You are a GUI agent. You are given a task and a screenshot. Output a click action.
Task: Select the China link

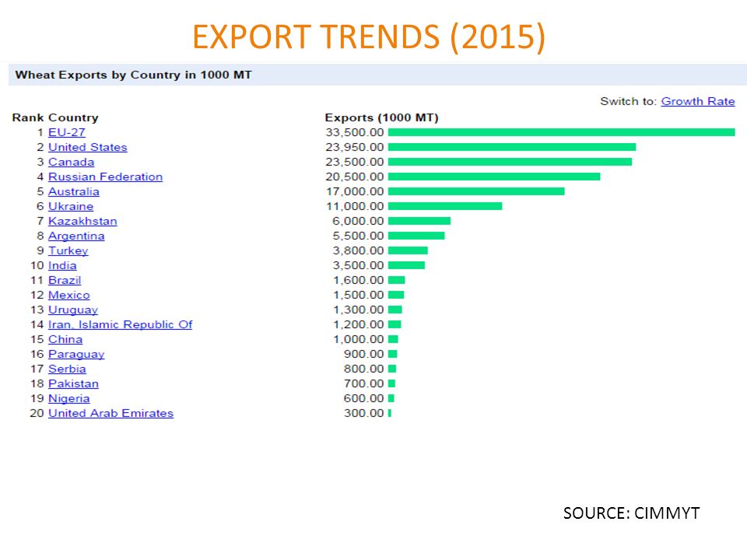(65, 339)
